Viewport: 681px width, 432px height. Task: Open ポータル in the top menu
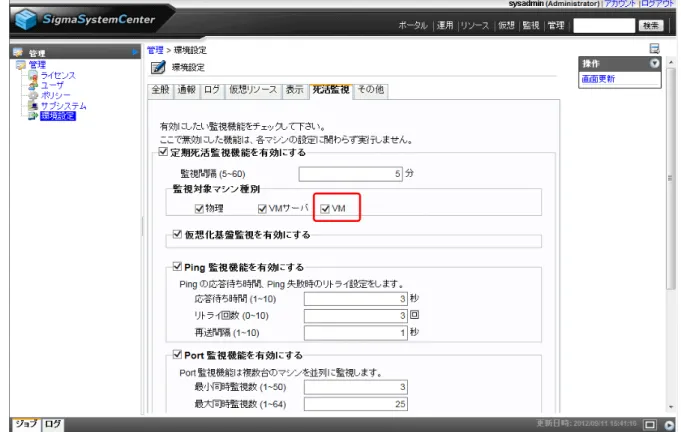click(413, 26)
